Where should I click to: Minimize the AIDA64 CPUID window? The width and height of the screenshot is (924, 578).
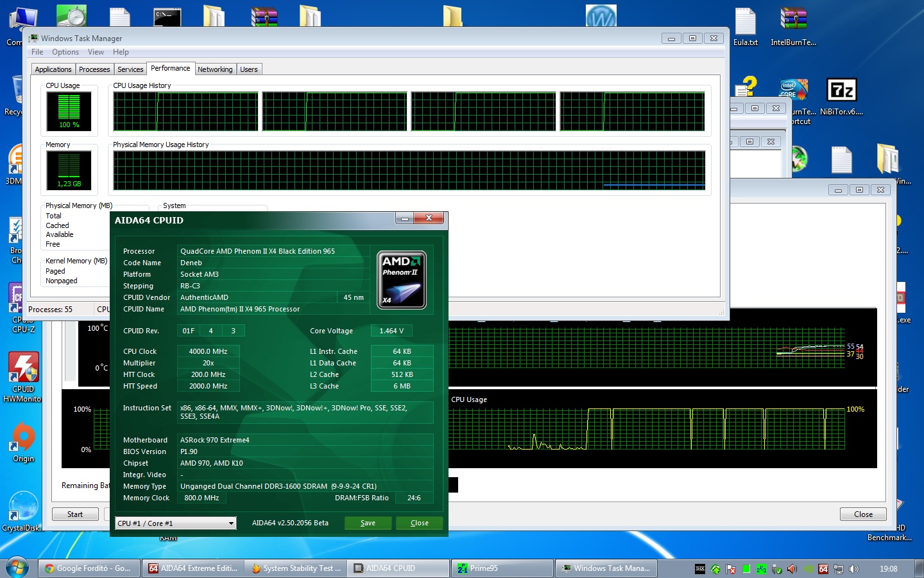[x=404, y=219]
